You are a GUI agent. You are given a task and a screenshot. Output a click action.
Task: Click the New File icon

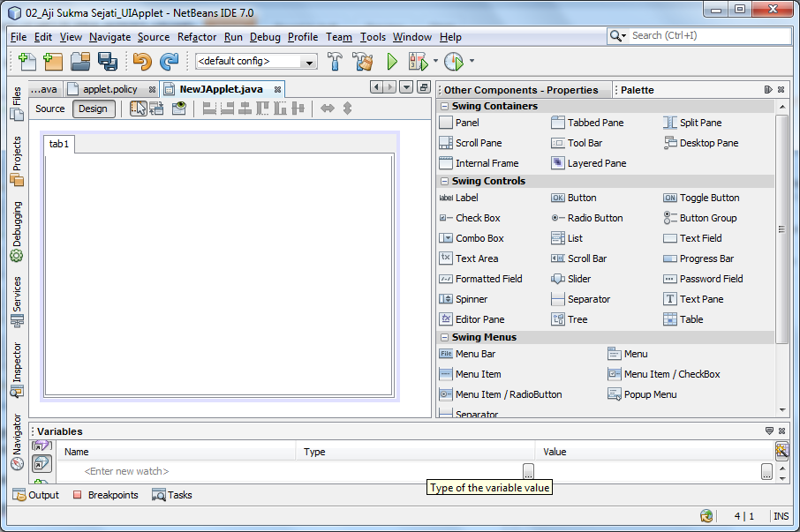[26, 62]
